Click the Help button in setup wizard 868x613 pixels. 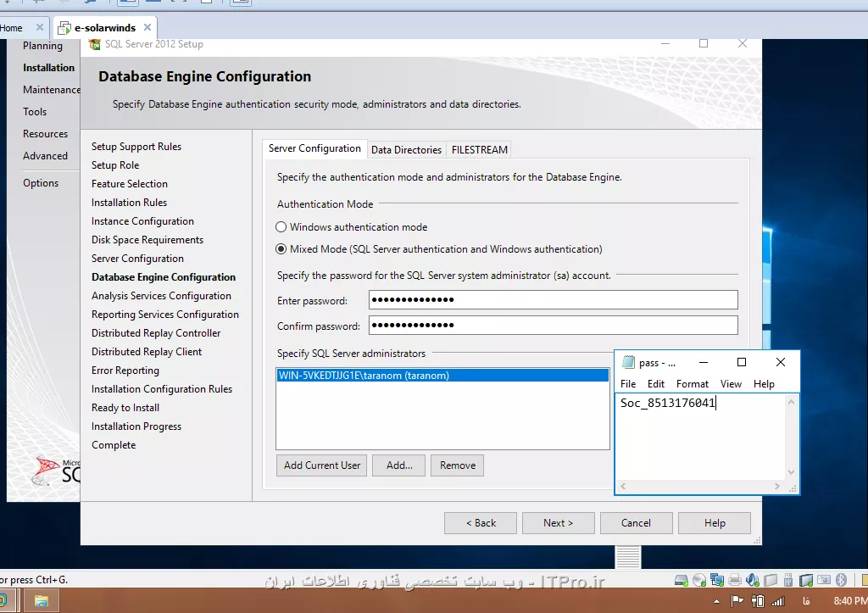tap(715, 523)
